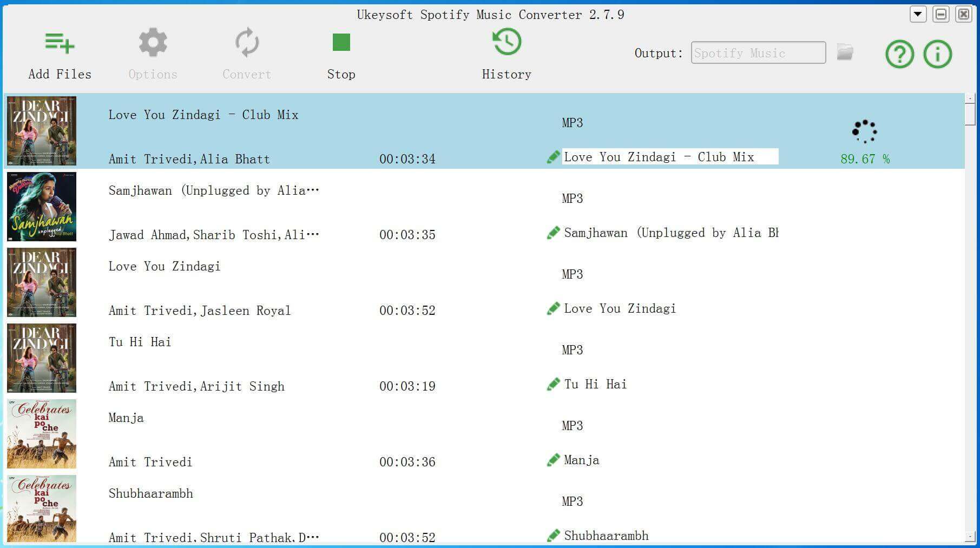
Task: Click album cover for Love You Zindagi by Jasleen Royal
Action: [42, 282]
